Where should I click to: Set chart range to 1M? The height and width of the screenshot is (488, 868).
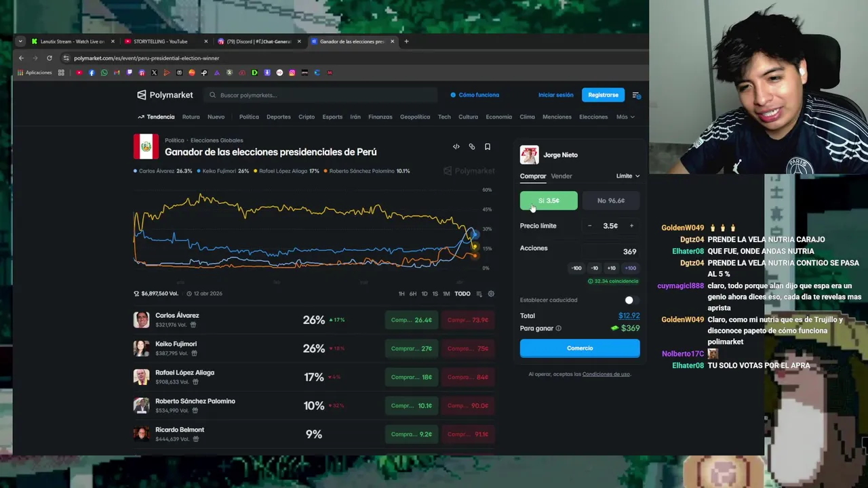[446, 293]
